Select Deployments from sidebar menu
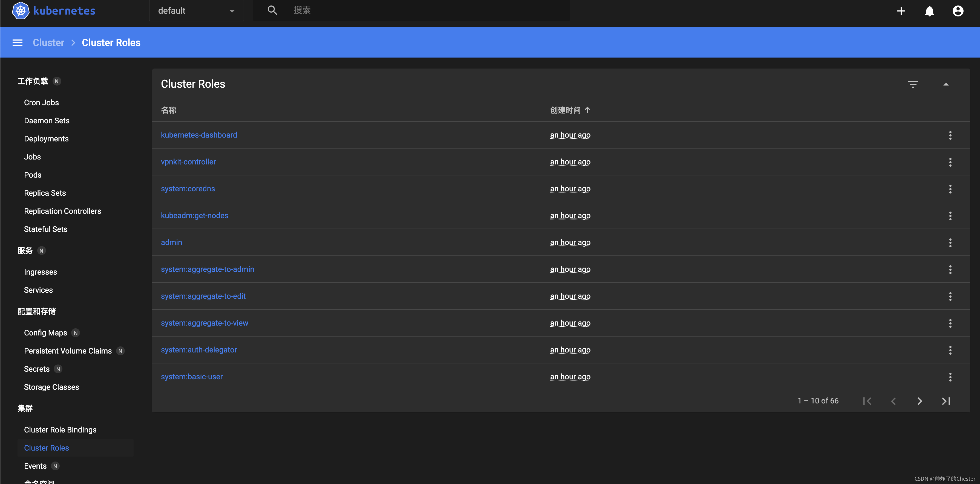 [x=47, y=138]
